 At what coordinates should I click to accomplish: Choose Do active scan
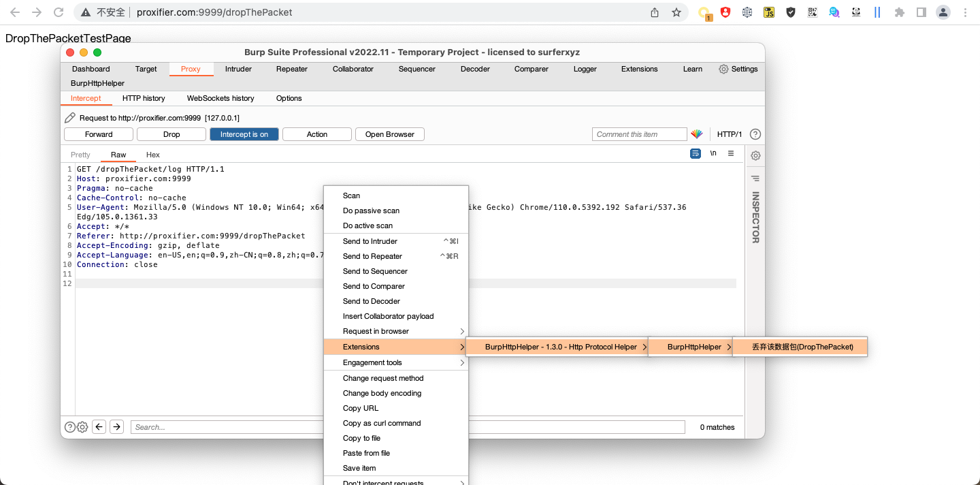[x=396, y=225]
